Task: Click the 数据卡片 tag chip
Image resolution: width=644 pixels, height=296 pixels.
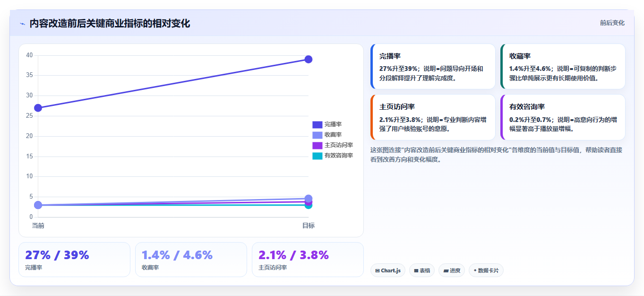Action: pyautogui.click(x=486, y=270)
